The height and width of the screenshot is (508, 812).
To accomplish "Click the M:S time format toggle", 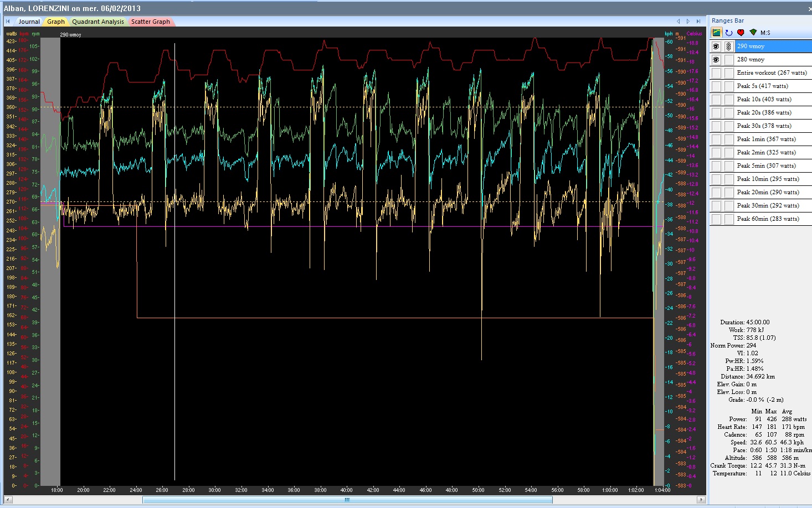I will point(765,33).
